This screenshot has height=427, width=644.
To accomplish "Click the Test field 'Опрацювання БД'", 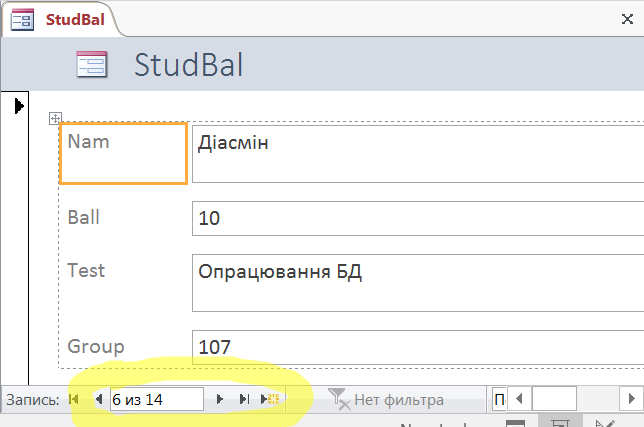I will 415,281.
